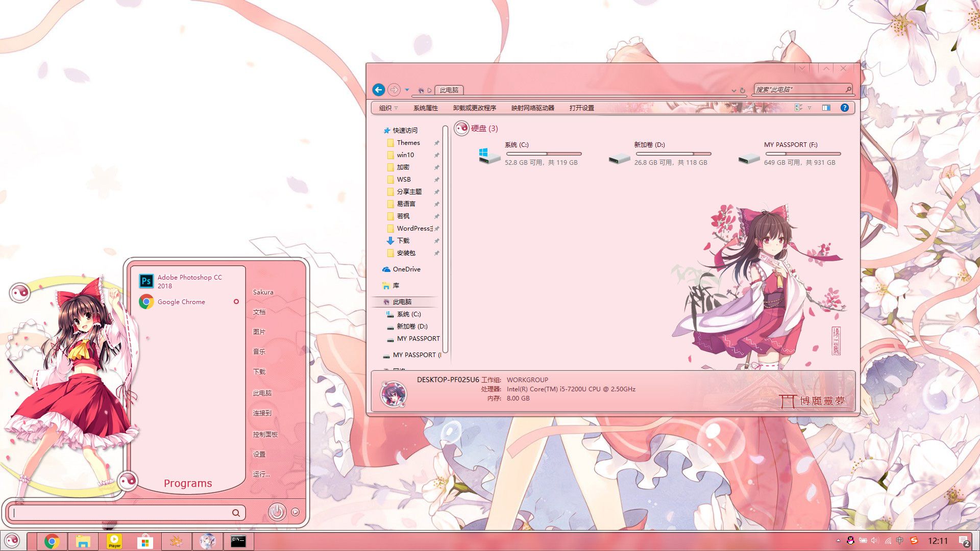This screenshot has height=551, width=980.
Task: Select the 新加卷 (D:) drive icon
Action: (x=619, y=158)
